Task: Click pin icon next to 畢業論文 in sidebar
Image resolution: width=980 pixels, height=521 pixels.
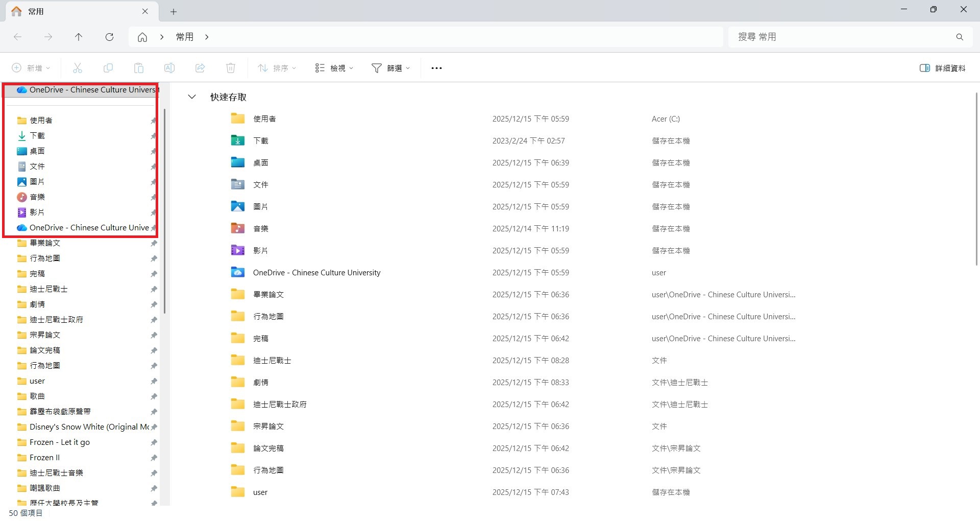Action: click(x=153, y=243)
